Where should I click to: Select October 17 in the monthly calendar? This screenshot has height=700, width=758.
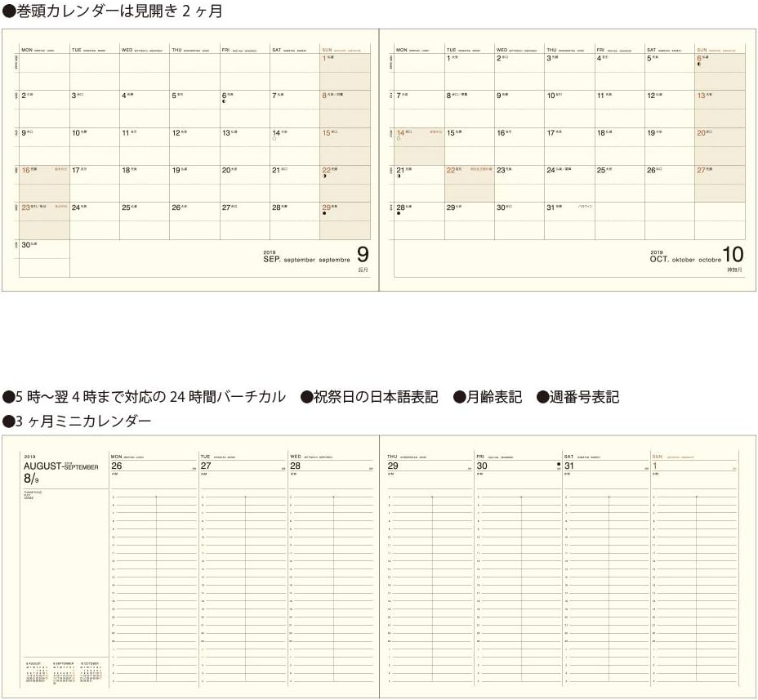(x=569, y=146)
